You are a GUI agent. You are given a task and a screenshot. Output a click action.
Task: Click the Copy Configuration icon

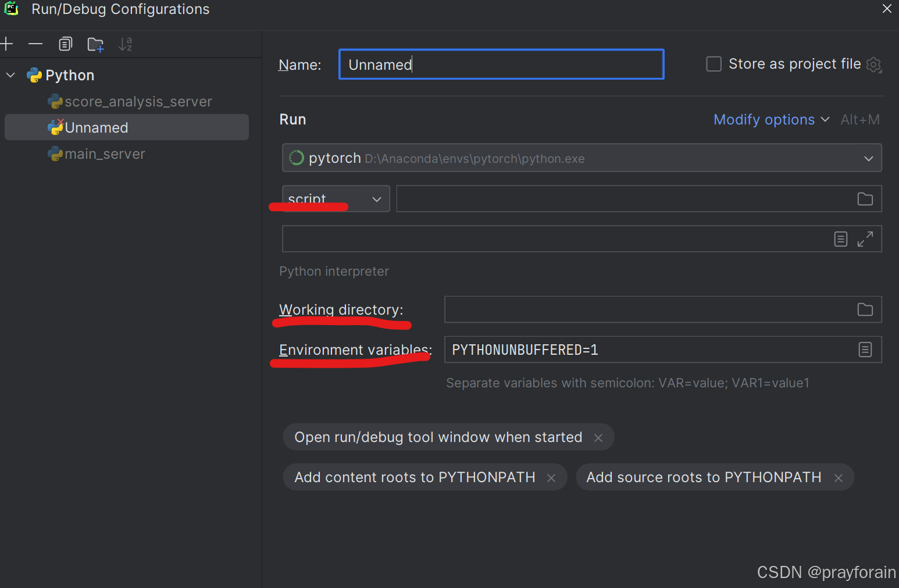pos(66,44)
